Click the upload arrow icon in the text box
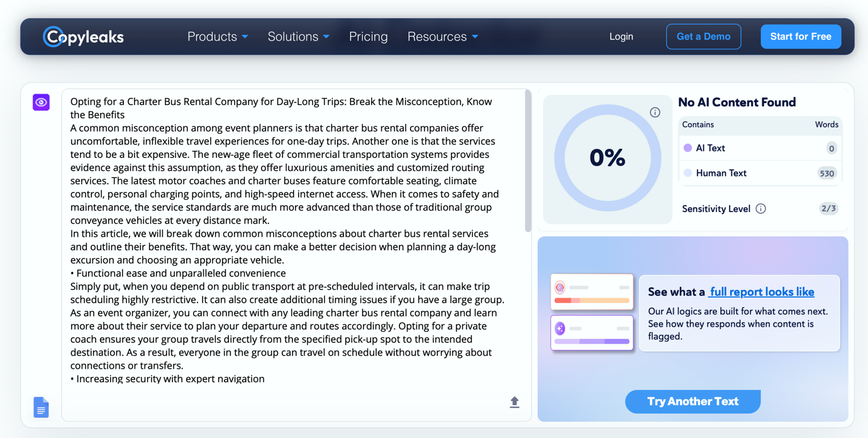This screenshot has height=438, width=868. [515, 402]
